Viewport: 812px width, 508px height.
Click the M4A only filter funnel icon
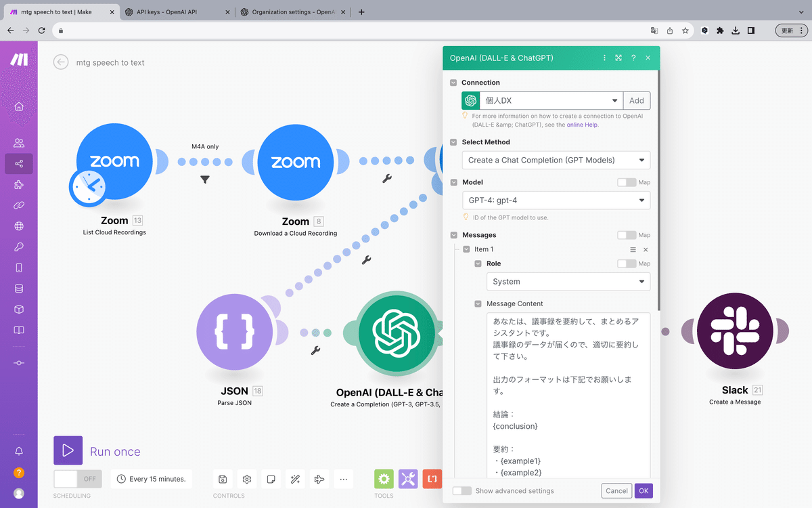tap(205, 179)
